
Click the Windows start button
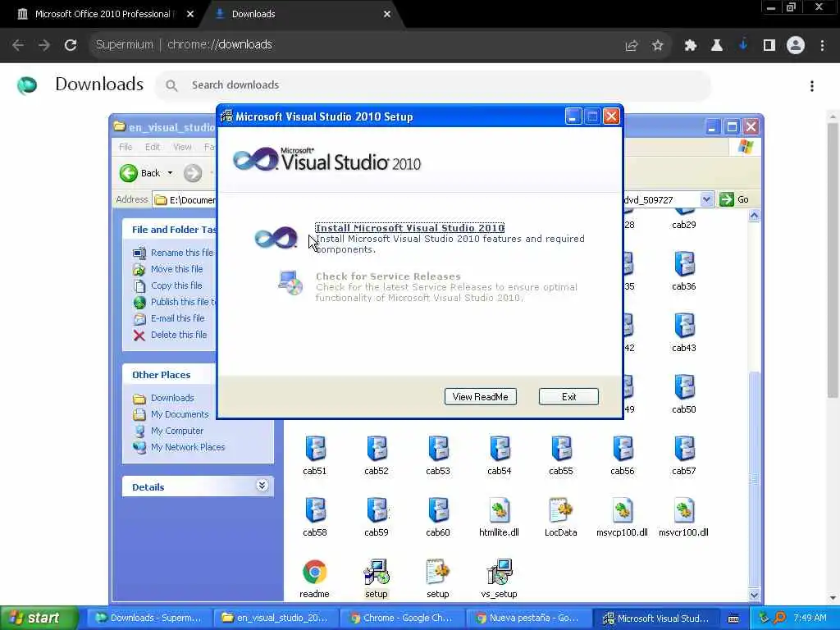click(x=39, y=619)
